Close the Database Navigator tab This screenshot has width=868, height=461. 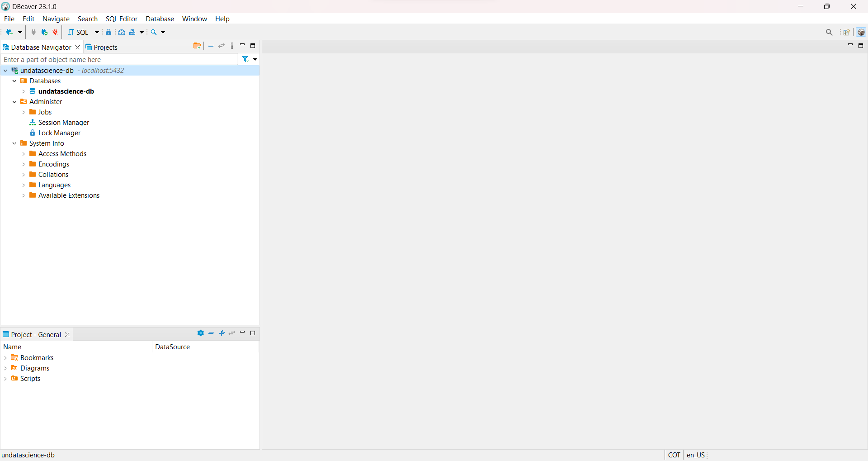click(x=78, y=48)
